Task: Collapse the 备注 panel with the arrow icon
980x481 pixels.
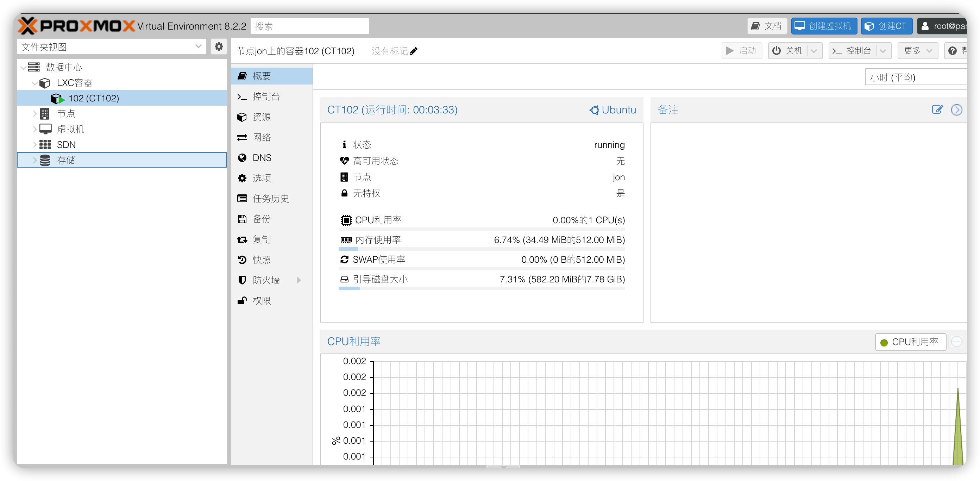Action: click(956, 110)
